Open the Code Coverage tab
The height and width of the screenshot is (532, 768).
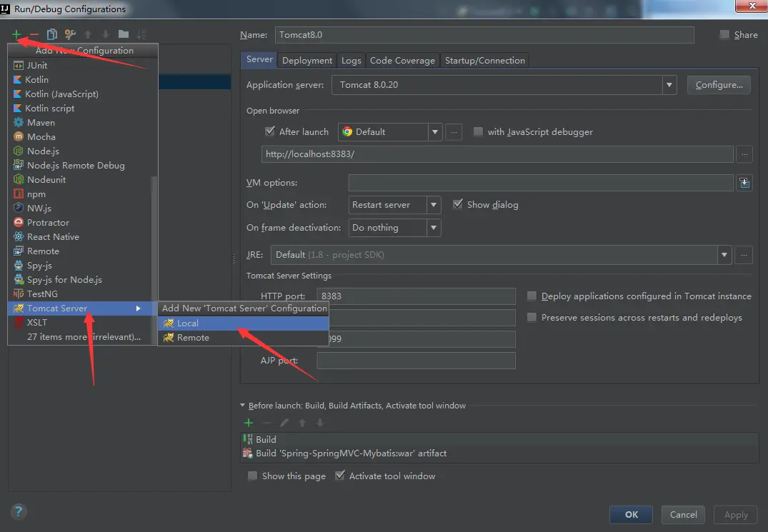click(x=402, y=60)
